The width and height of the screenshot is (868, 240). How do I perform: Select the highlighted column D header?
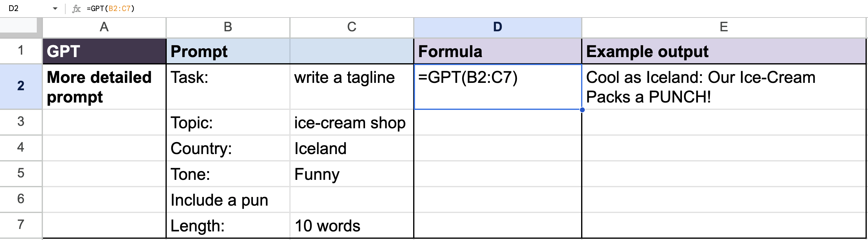[x=497, y=27]
